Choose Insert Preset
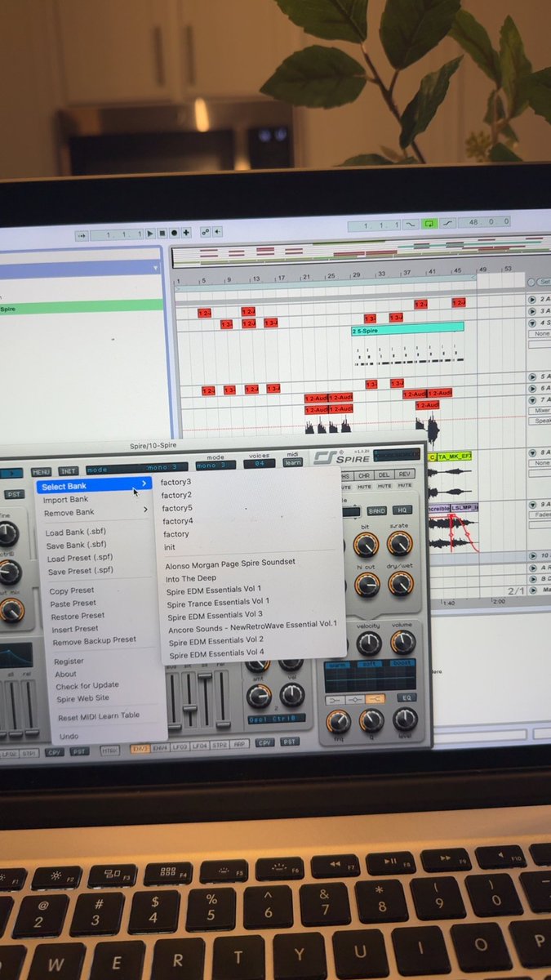Viewport: 551px width, 980px height. [x=75, y=629]
